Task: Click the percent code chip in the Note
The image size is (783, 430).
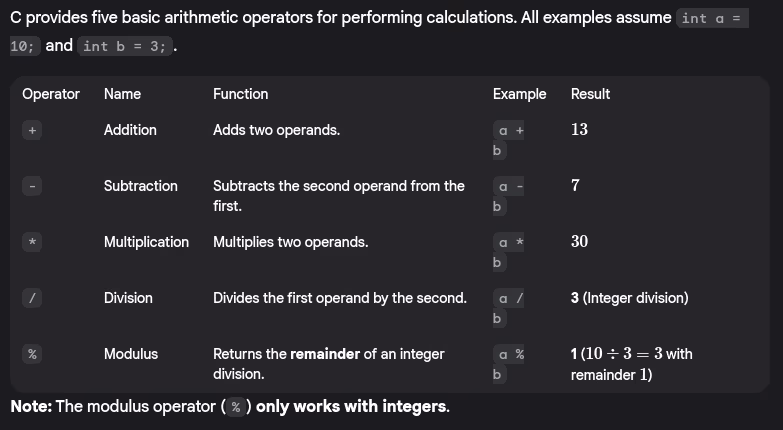Action: (x=235, y=407)
